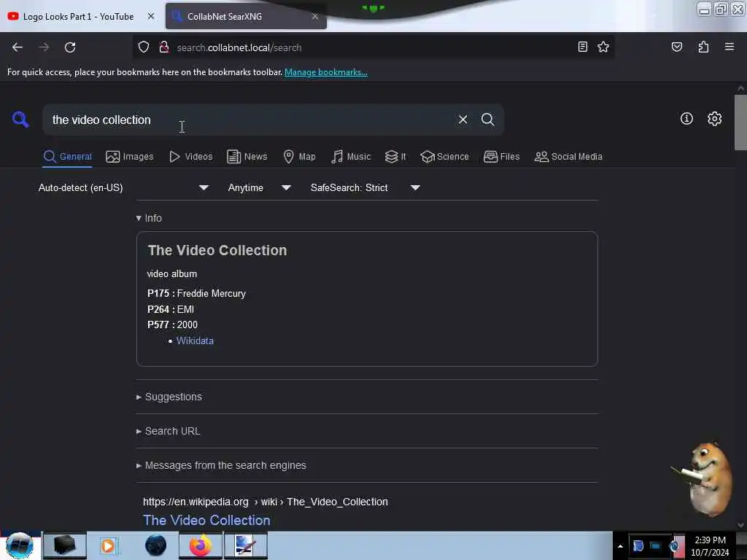
Task: Click the hamster desktop assistant character
Action: [x=705, y=480]
